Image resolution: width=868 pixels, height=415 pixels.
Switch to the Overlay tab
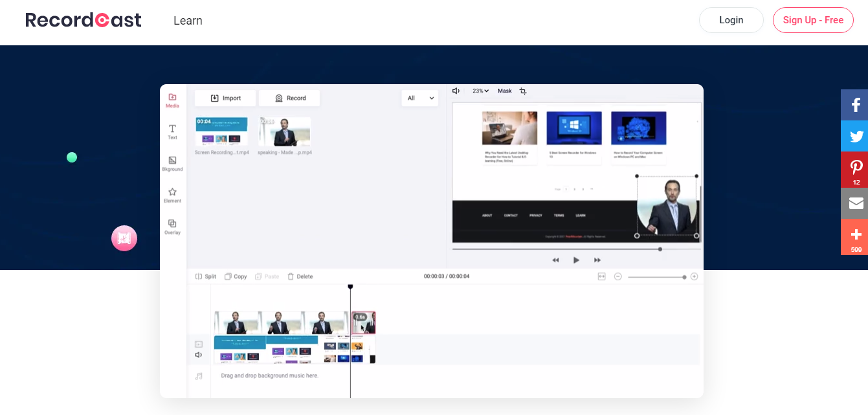(172, 227)
